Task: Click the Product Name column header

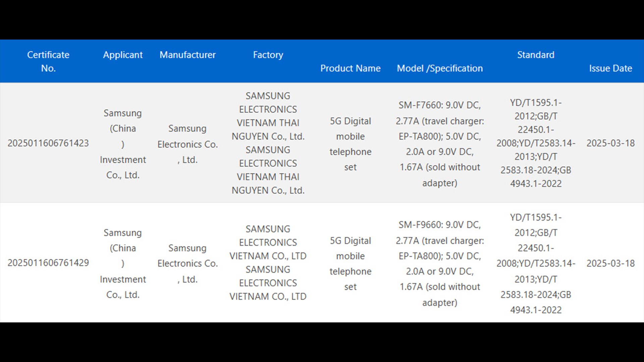Action: tap(350, 68)
